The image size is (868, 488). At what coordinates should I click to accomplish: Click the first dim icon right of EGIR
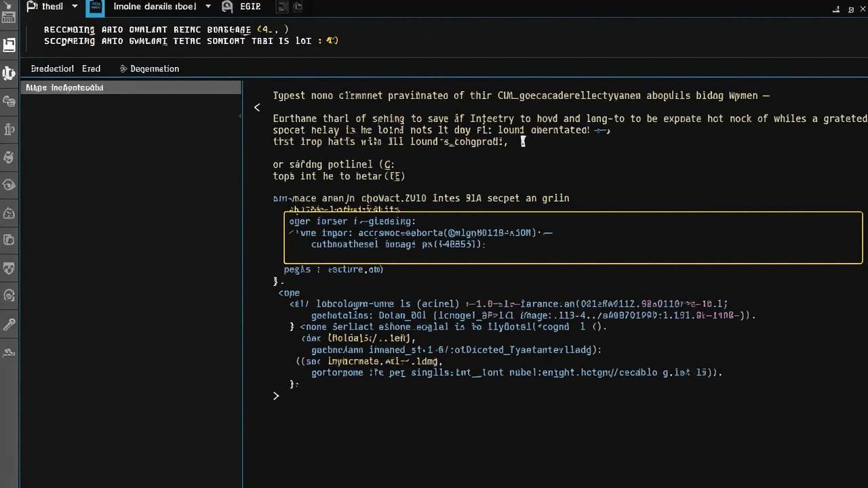(x=282, y=7)
